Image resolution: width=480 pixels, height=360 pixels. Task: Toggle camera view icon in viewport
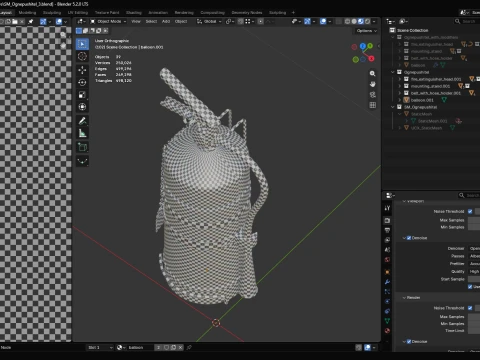372,95
